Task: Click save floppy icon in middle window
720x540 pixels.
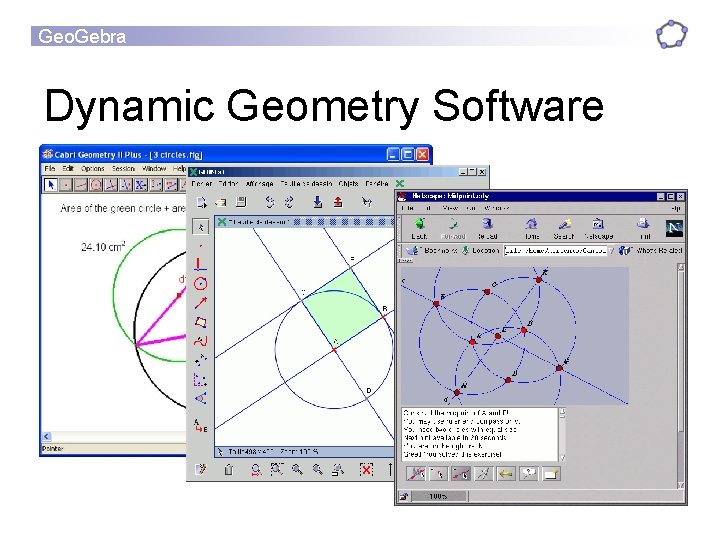Action: [241, 202]
